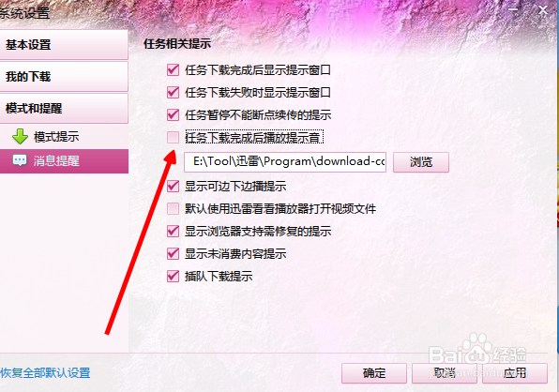Viewport: 559px width, 392px height.
Task: Collapse the 模式和提醒 section
Action: click(64, 108)
